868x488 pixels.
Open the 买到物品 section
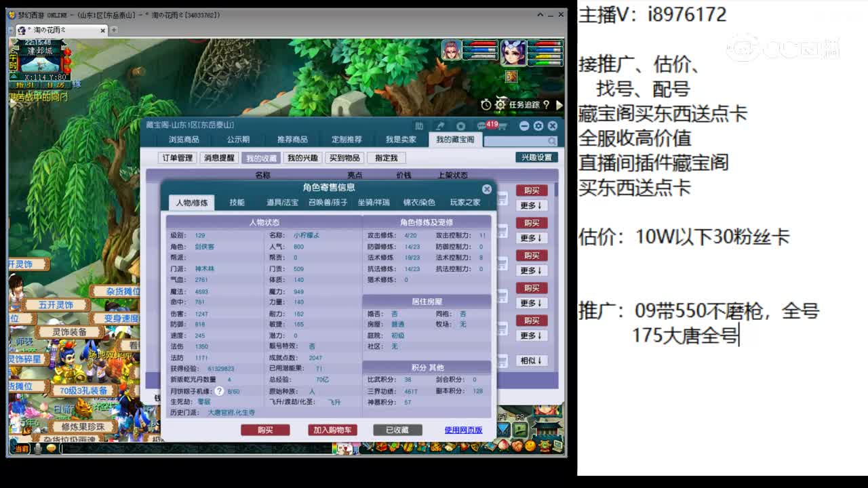pyautogui.click(x=344, y=158)
